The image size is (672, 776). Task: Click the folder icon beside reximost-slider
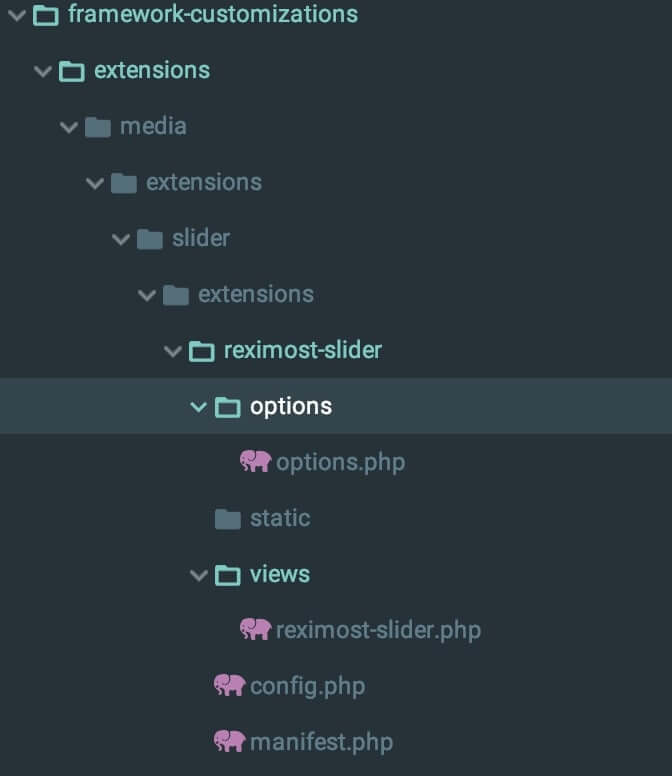[201, 351]
